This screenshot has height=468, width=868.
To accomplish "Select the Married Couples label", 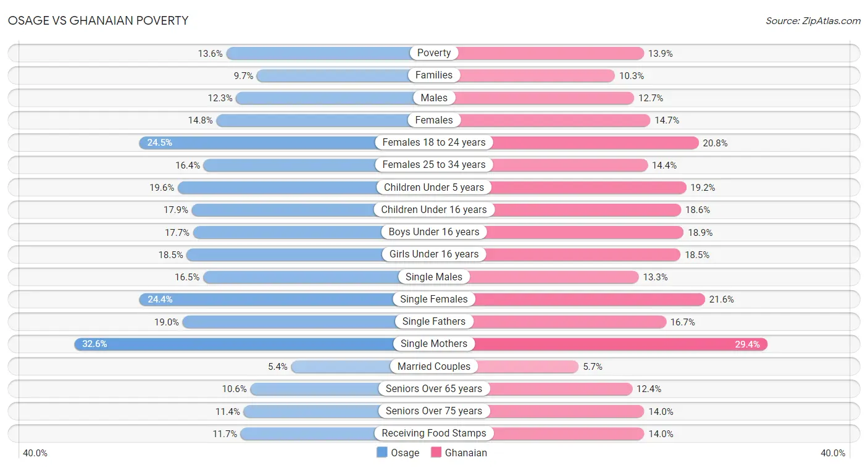I will (434, 366).
